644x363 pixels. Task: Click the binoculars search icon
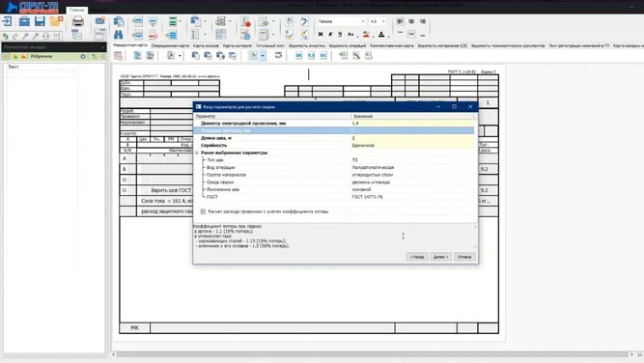pyautogui.click(x=119, y=35)
